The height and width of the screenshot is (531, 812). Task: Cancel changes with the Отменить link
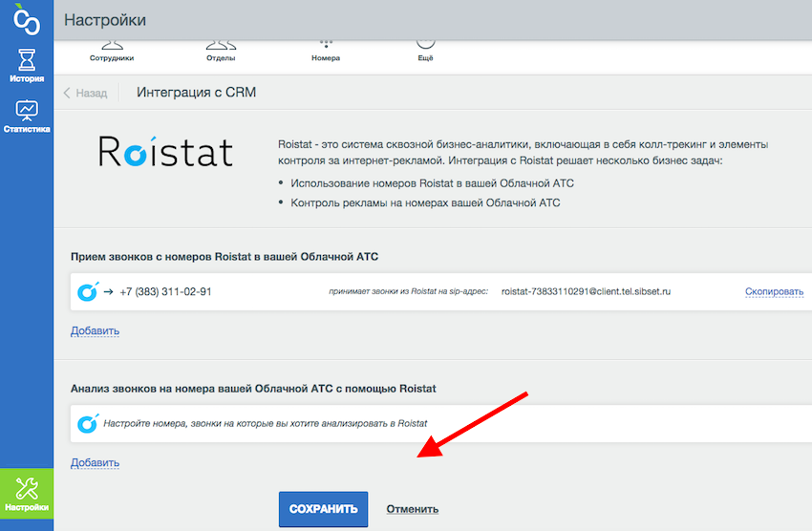413,509
